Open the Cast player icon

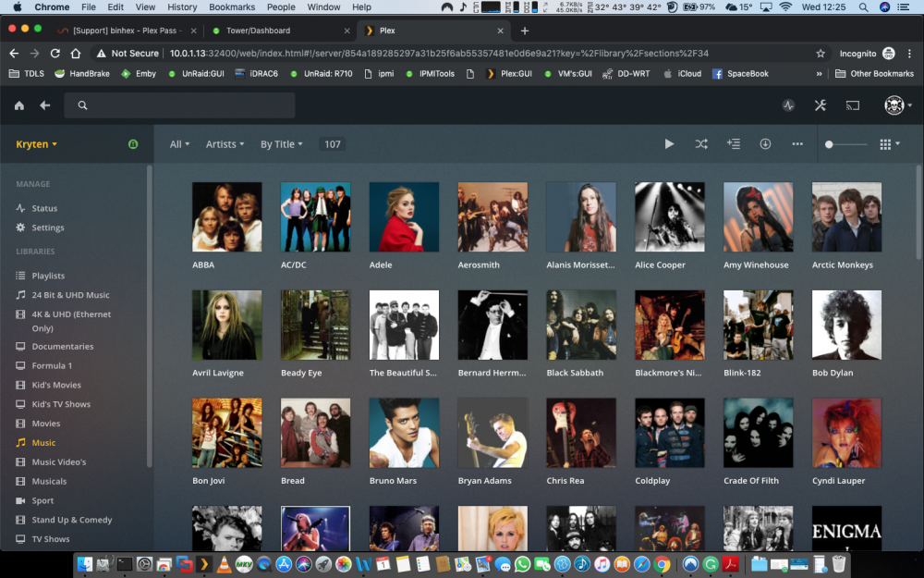853,105
